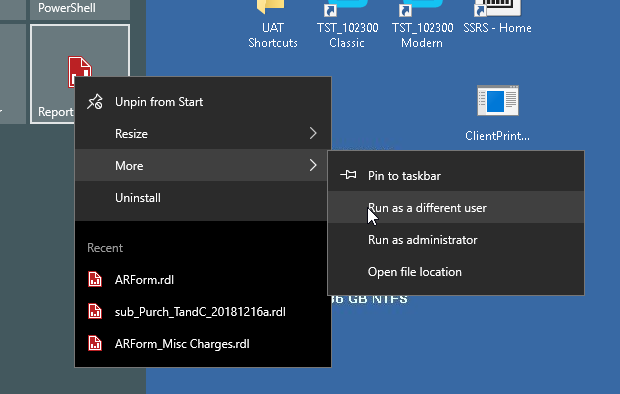Choose Run as a different user
The image size is (620, 394).
pyautogui.click(x=456, y=207)
